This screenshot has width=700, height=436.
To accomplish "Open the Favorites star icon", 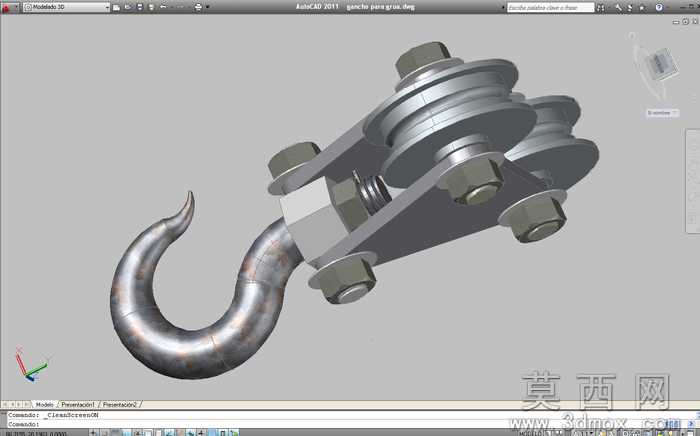I will (x=642, y=8).
